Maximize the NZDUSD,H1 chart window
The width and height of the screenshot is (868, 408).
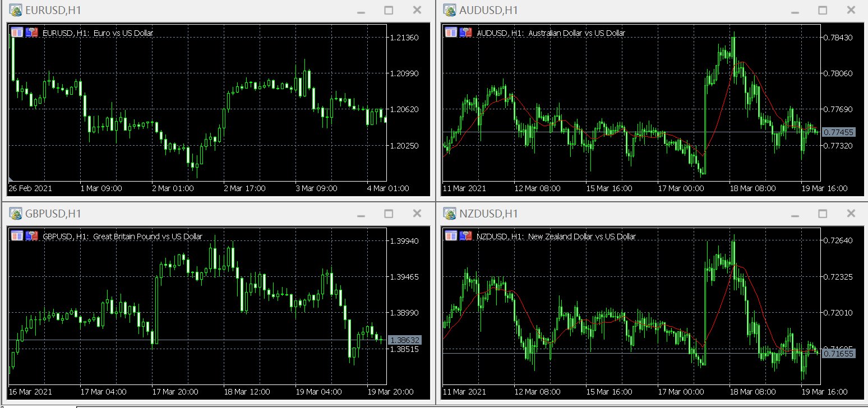(x=823, y=214)
